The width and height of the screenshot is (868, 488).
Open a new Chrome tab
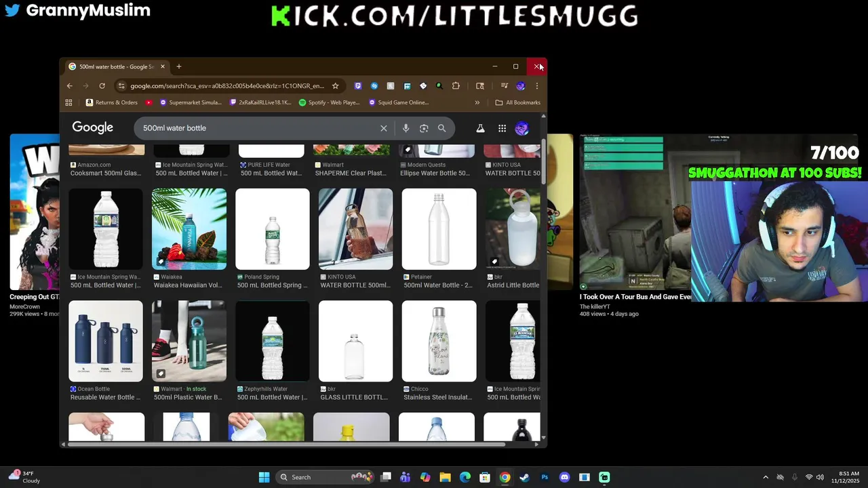[179, 66]
